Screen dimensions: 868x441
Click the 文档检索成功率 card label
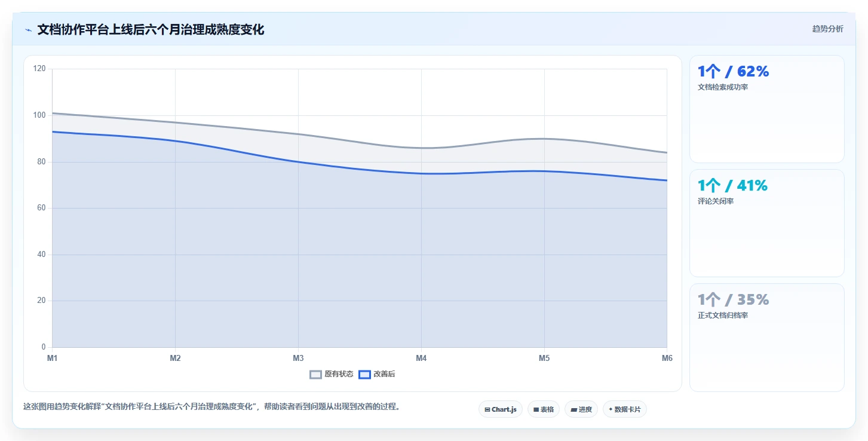(x=723, y=87)
